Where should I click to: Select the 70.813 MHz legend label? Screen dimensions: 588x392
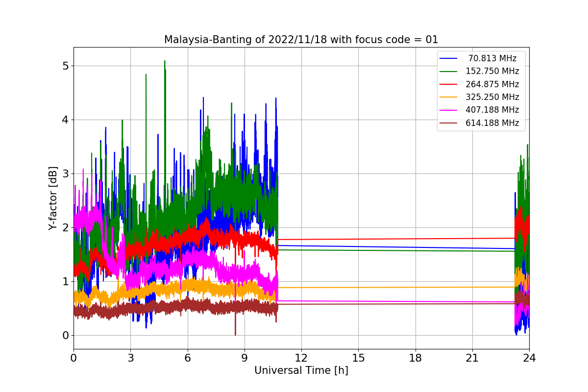pos(492,58)
